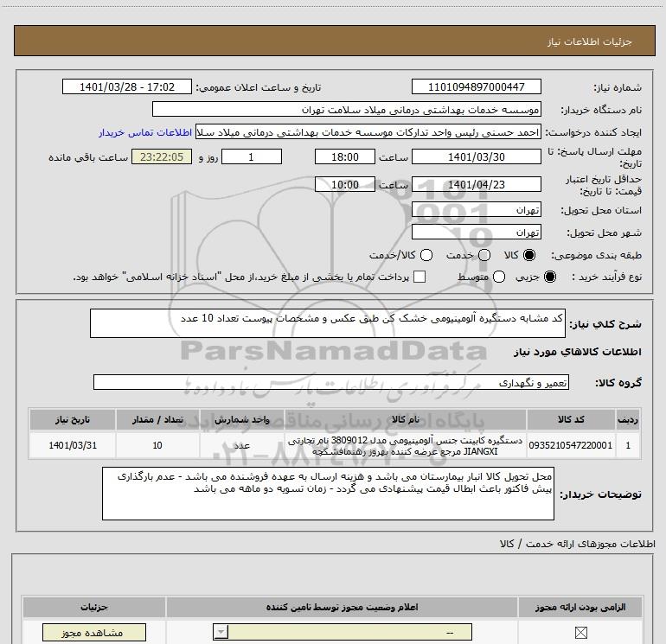The image size is (666, 644).
Task: Click the days remaining field showing 1
Action: coord(252,156)
